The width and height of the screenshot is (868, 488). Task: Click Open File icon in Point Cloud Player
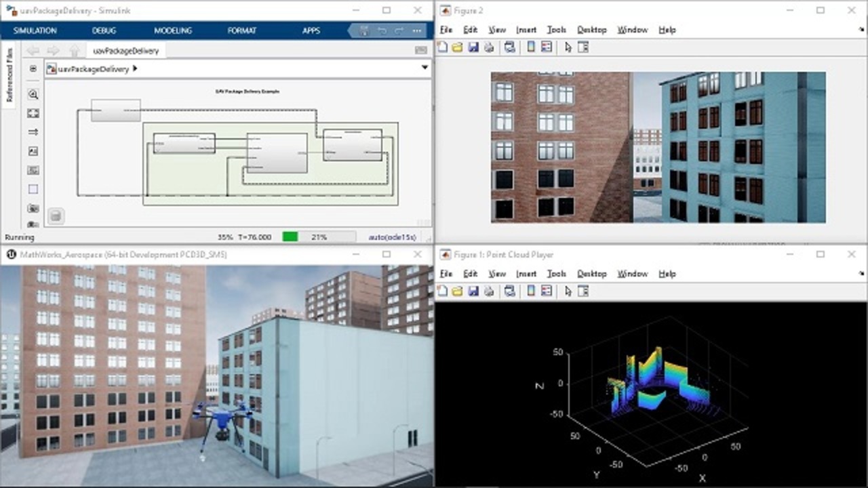[x=457, y=291]
